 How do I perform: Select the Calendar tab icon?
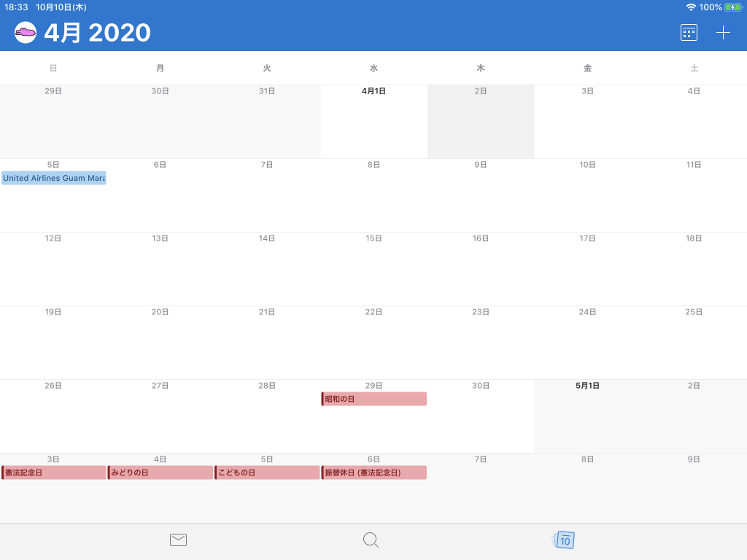click(564, 540)
